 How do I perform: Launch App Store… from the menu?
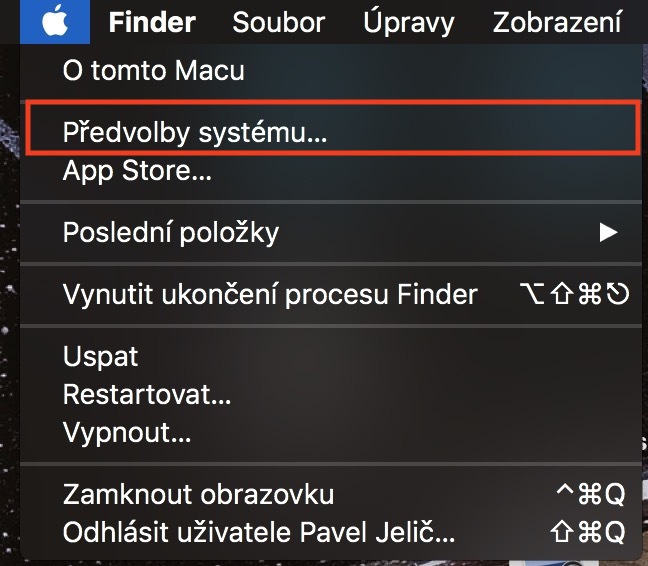(x=137, y=171)
